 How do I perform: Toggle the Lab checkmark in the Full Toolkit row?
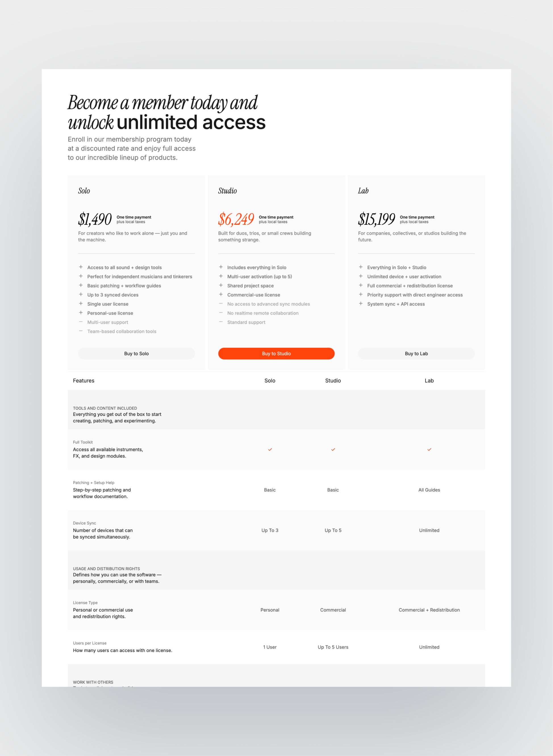pos(429,450)
